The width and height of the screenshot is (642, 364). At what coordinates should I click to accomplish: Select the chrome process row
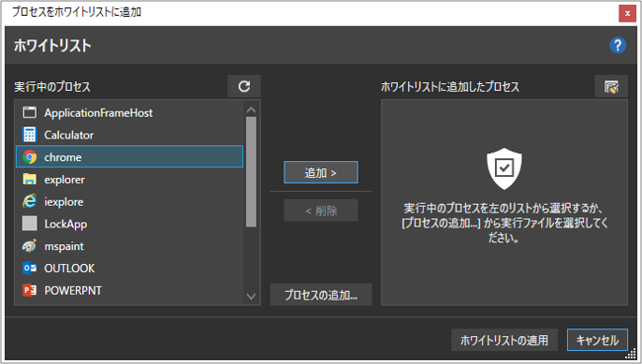coord(129,156)
